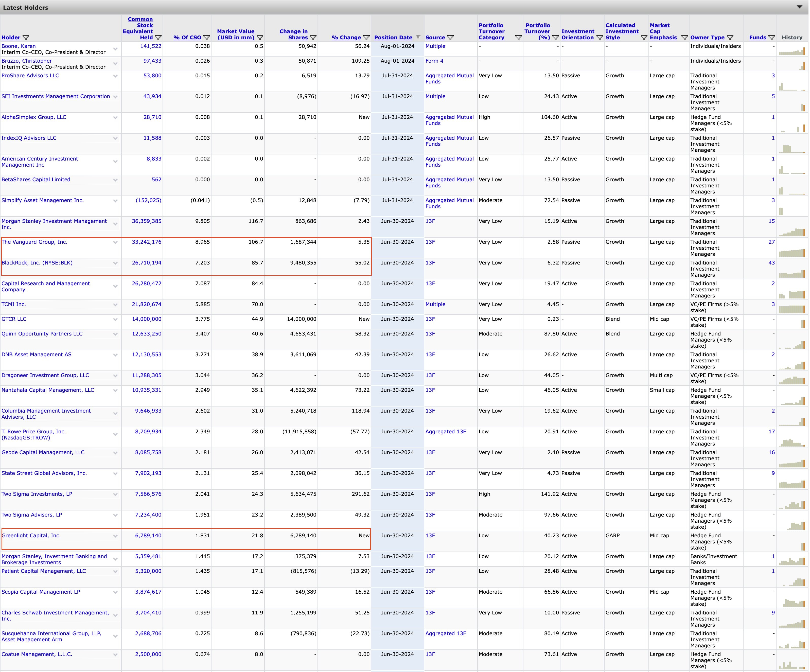Image resolution: width=810 pixels, height=672 pixels.
Task: Open Geode Capital Management, LLC link
Action: (x=43, y=452)
